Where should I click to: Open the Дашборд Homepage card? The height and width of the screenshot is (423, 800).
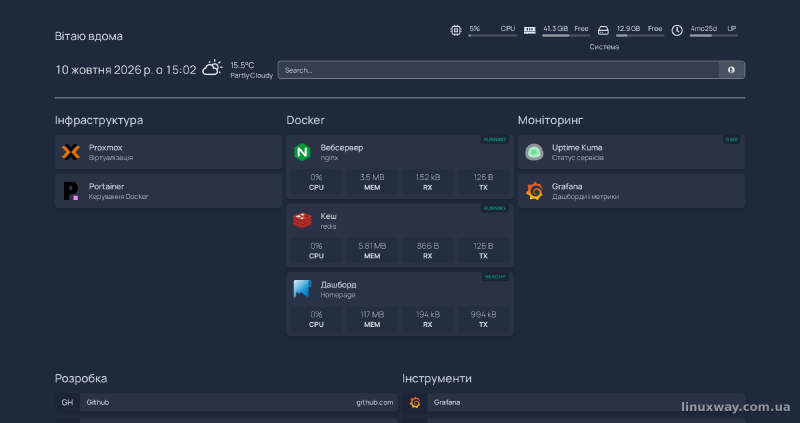tap(400, 304)
